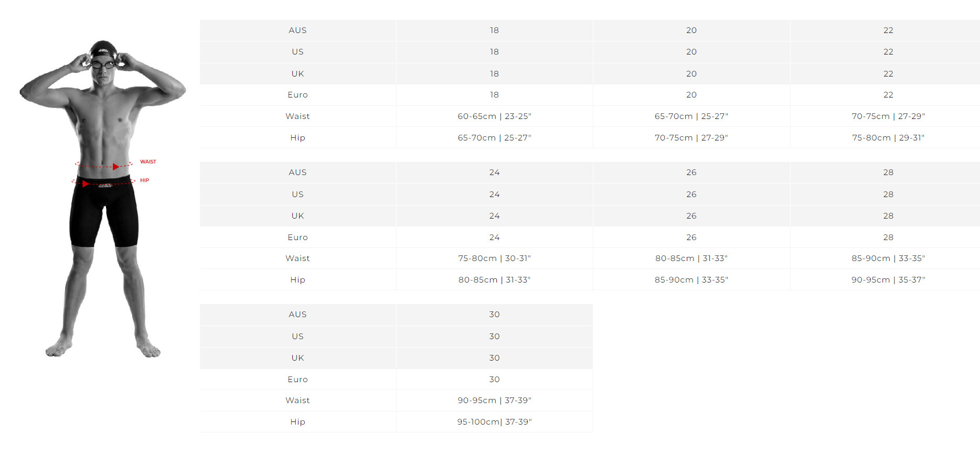Select the US 20 size cell
The height and width of the screenshot is (455, 980).
(691, 52)
